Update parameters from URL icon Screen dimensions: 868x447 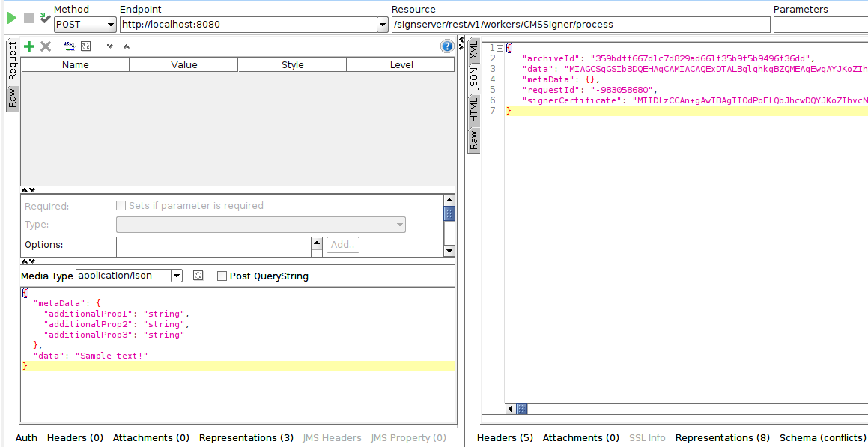(x=68, y=46)
